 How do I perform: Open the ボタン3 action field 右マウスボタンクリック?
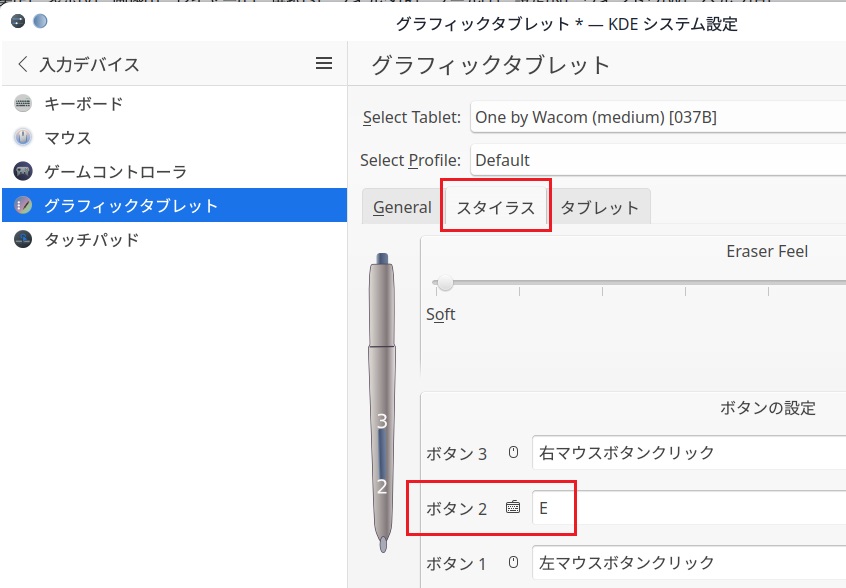coord(688,453)
